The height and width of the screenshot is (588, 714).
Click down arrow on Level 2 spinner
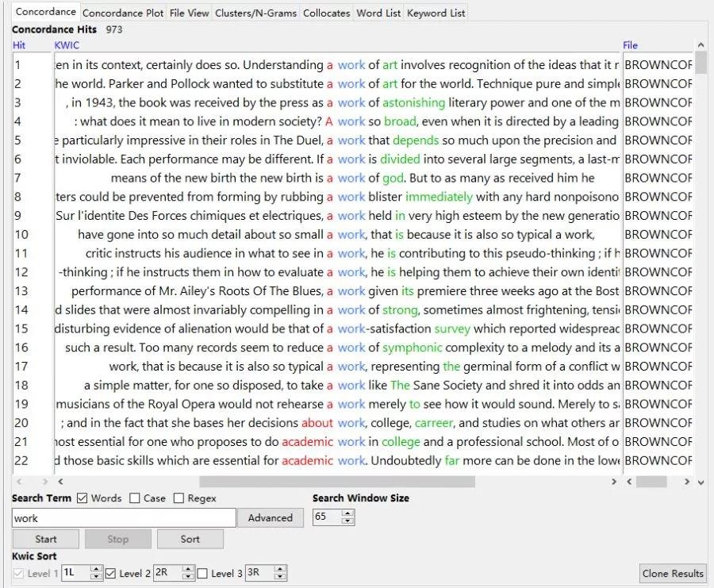pyautogui.click(x=188, y=578)
